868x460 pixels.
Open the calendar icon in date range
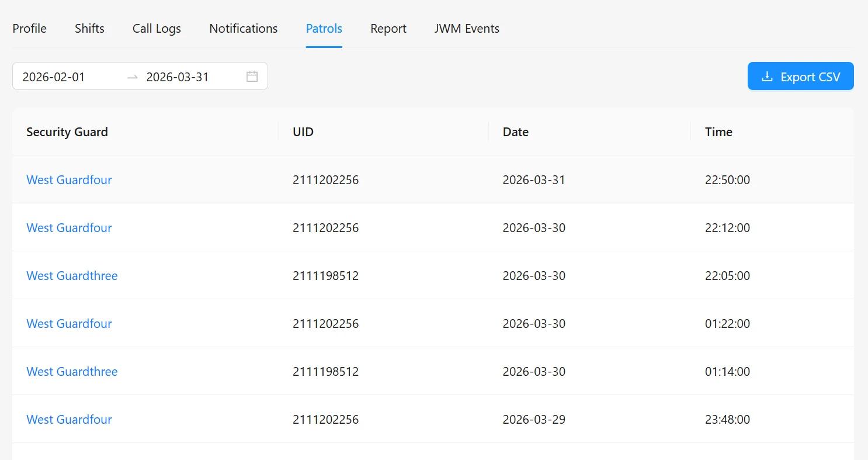click(x=252, y=77)
